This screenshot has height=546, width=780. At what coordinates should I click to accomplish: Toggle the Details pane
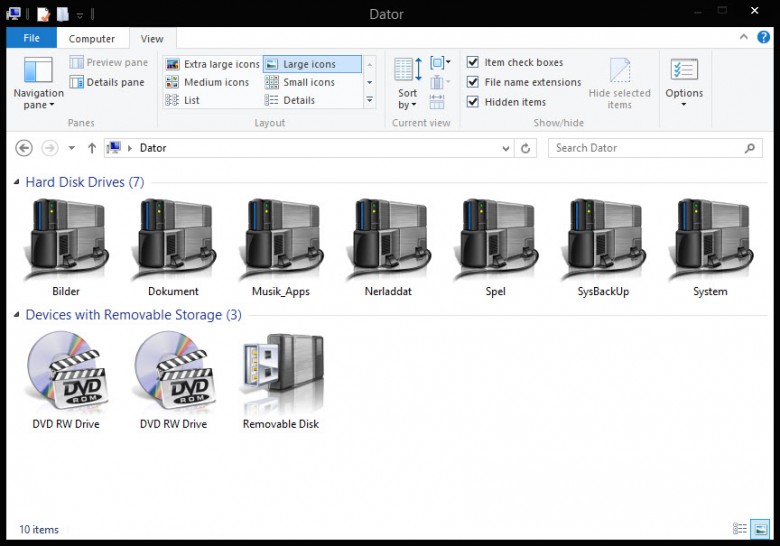(x=107, y=82)
